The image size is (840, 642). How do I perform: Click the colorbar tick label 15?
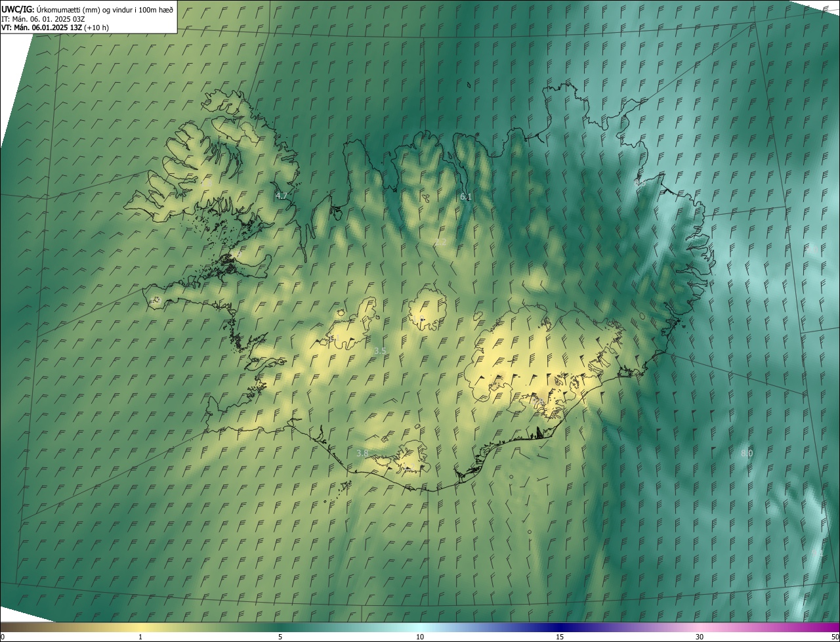point(560,637)
